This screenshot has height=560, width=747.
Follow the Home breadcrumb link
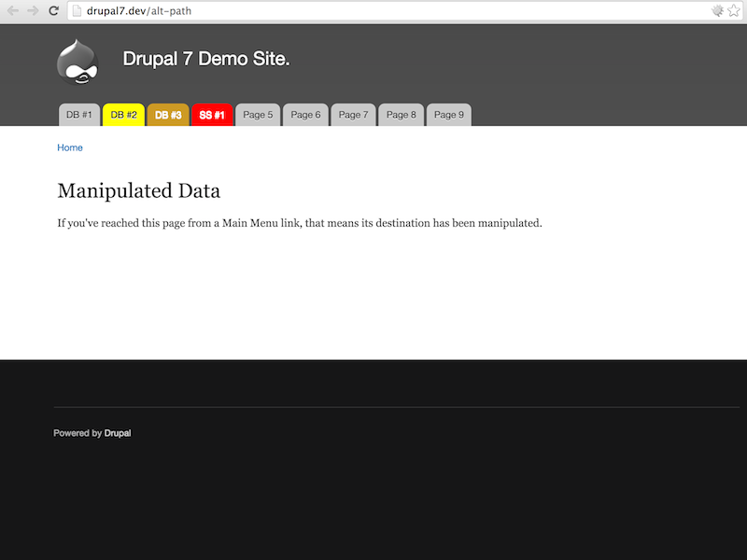pyautogui.click(x=69, y=147)
